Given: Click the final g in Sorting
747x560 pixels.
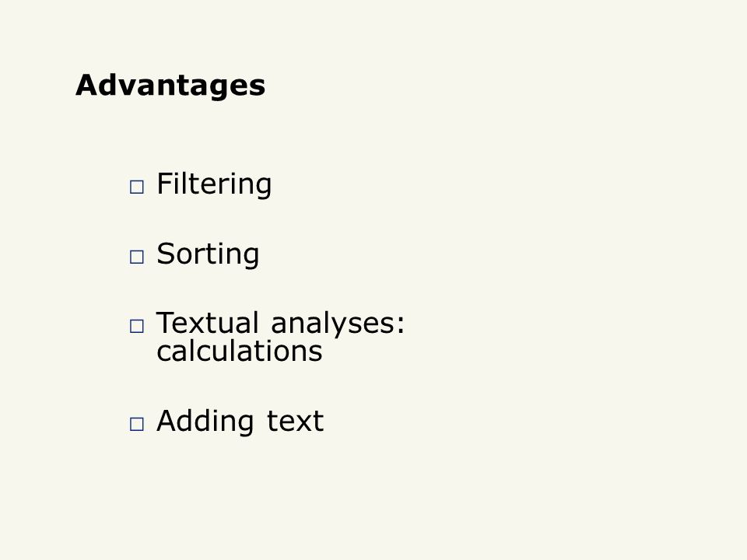Looking at the screenshot, I should (251, 257).
